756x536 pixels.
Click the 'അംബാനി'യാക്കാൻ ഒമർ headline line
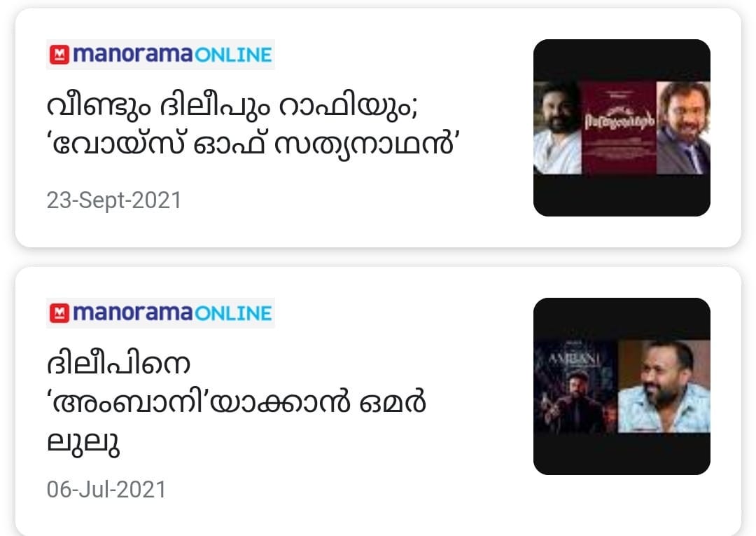(237, 402)
